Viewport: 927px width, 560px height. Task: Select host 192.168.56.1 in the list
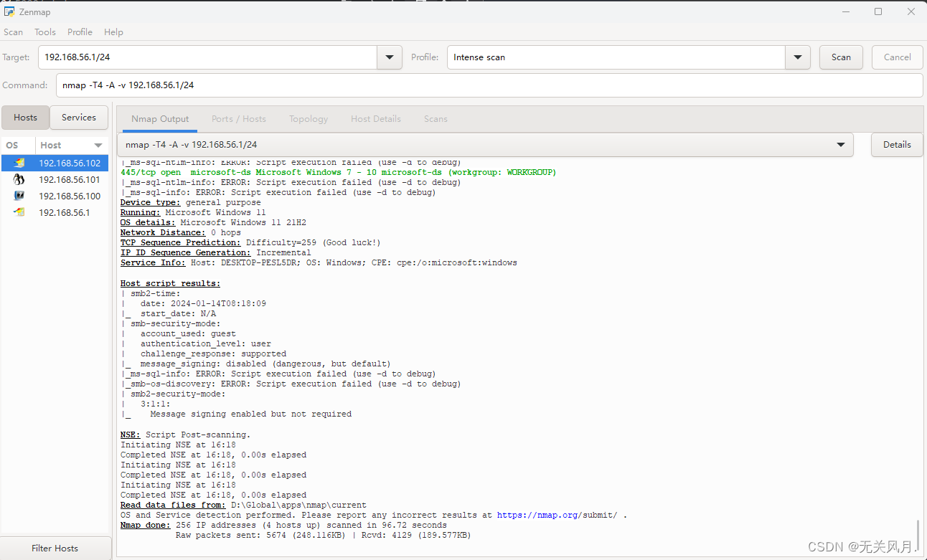55,212
